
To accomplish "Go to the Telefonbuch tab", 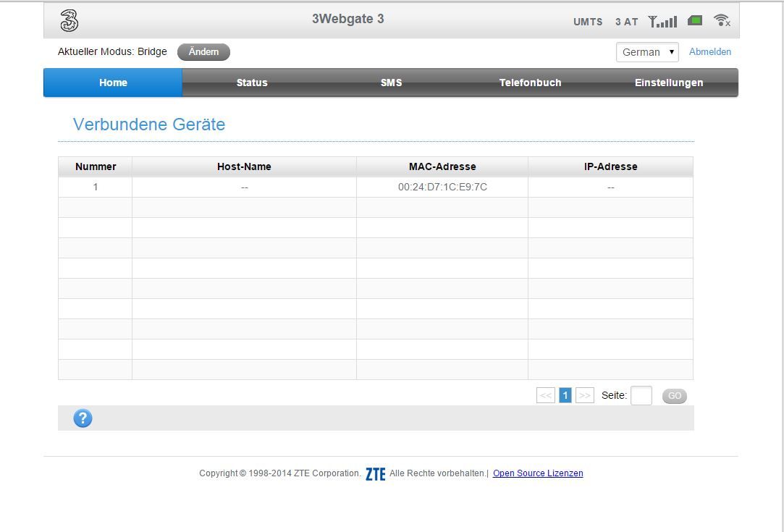I will (x=530, y=83).
